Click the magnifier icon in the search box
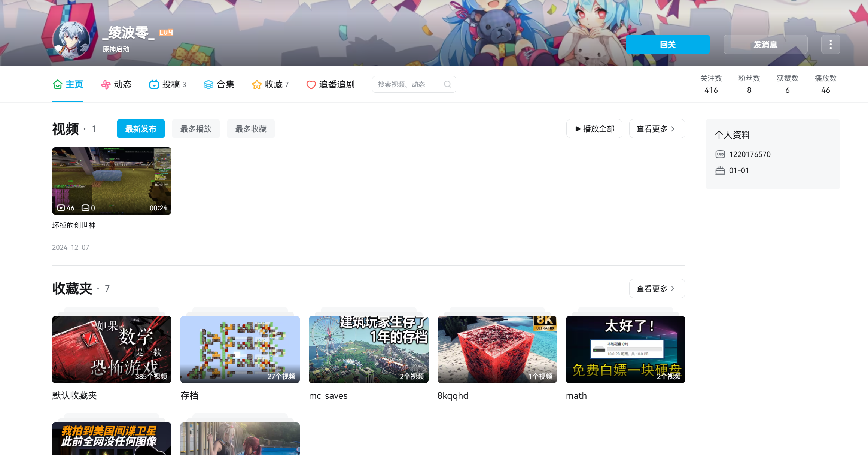The image size is (868, 455). coord(448,84)
